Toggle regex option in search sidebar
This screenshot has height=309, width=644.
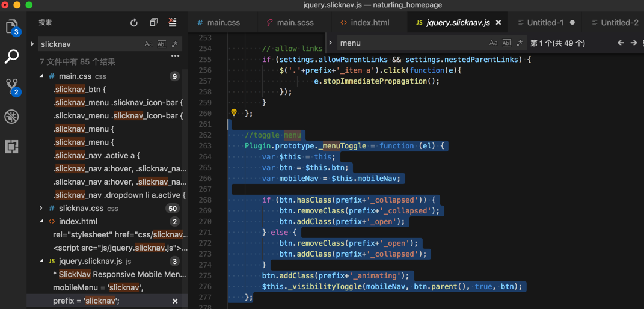pos(175,44)
